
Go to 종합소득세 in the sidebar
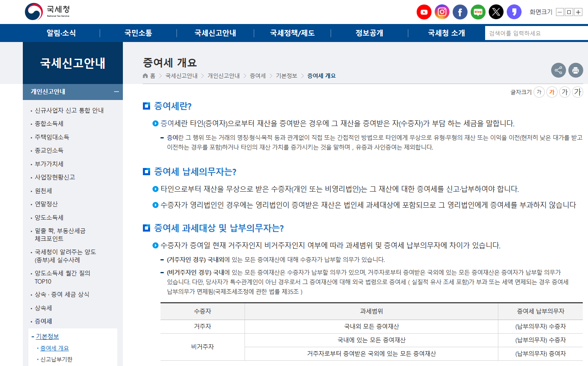click(x=49, y=124)
